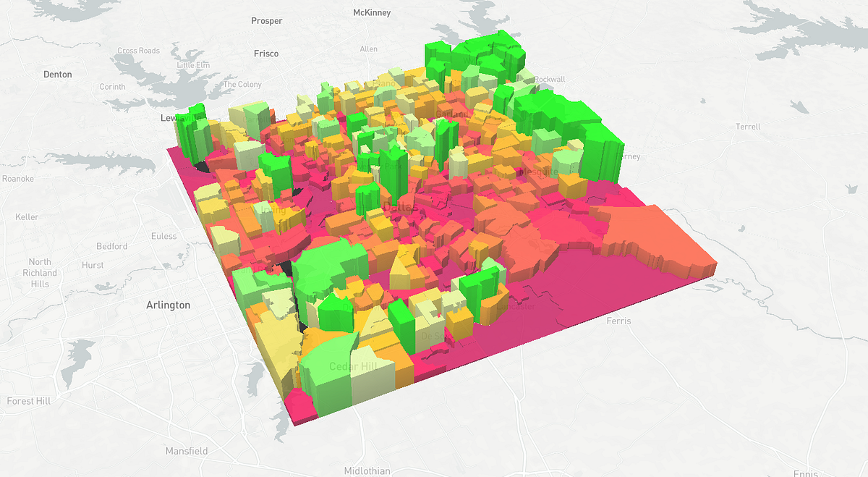Click the Keller city label

pos(27,217)
